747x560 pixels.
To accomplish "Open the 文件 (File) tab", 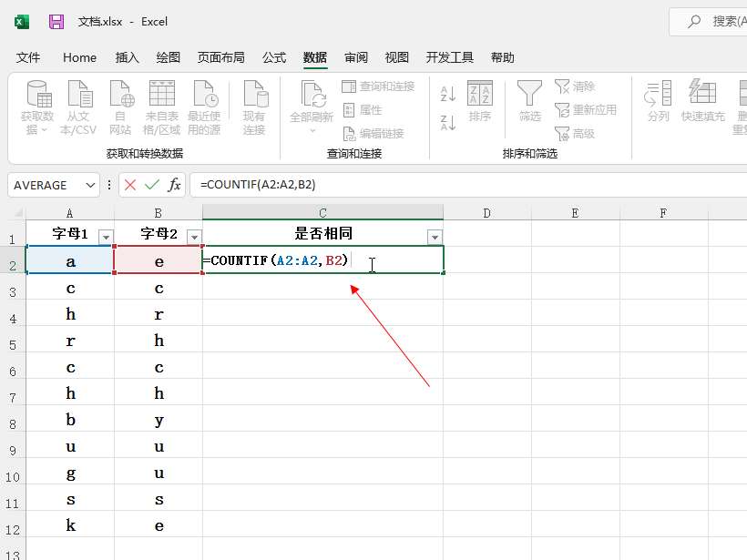I will (x=28, y=57).
